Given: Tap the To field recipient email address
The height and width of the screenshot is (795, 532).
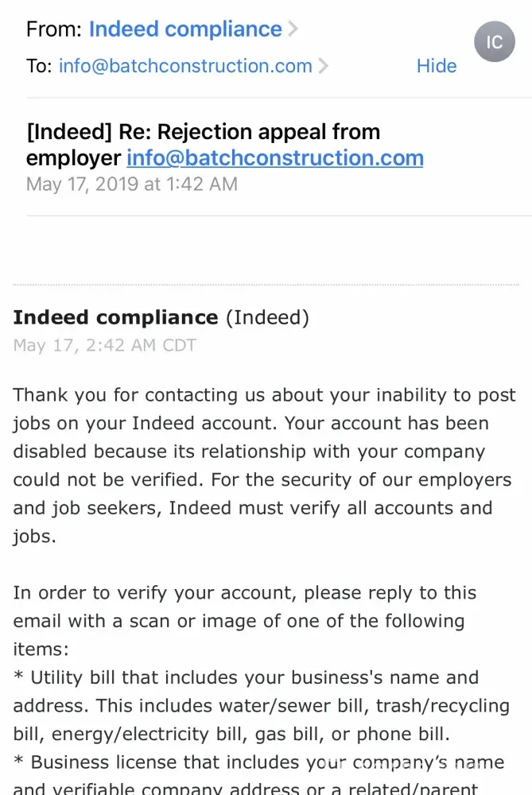Looking at the screenshot, I should click(185, 66).
